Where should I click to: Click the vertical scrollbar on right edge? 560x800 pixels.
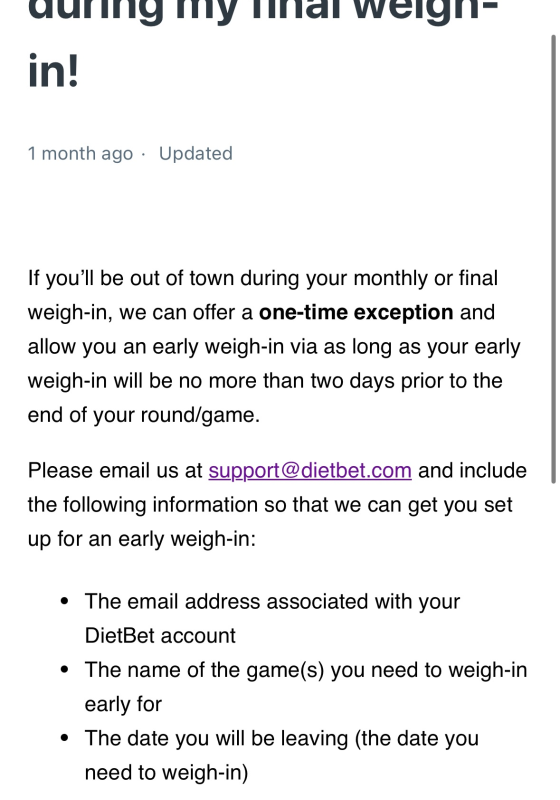click(x=553, y=259)
